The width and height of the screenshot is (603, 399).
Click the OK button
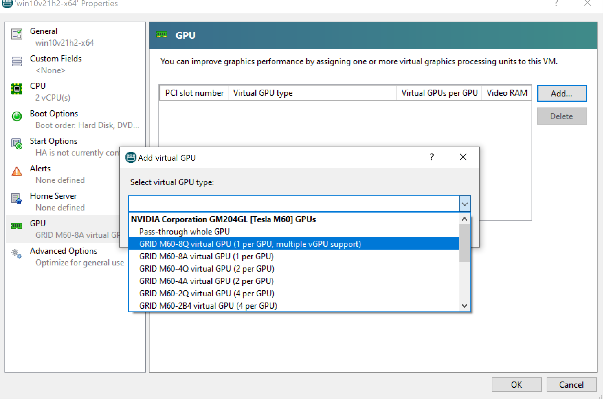[x=516, y=384]
